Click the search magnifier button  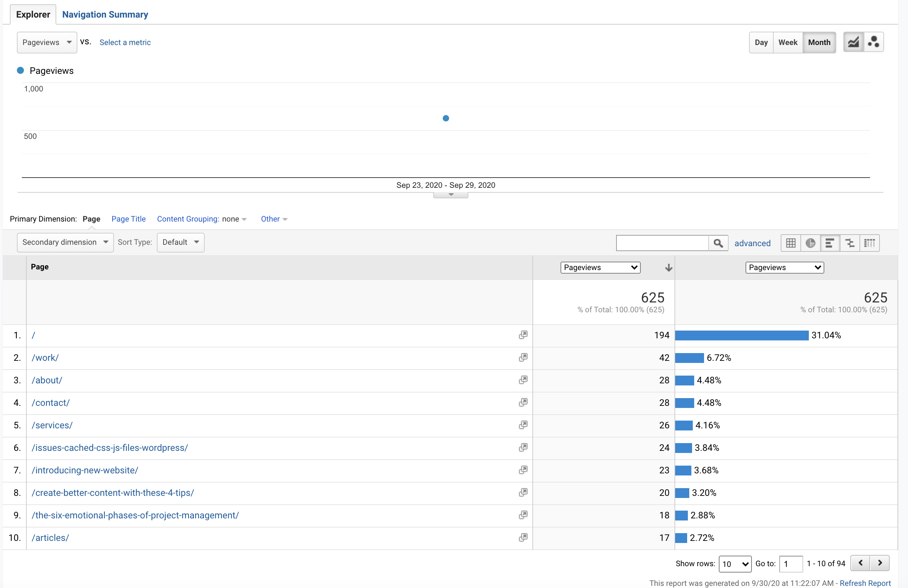[x=718, y=243]
